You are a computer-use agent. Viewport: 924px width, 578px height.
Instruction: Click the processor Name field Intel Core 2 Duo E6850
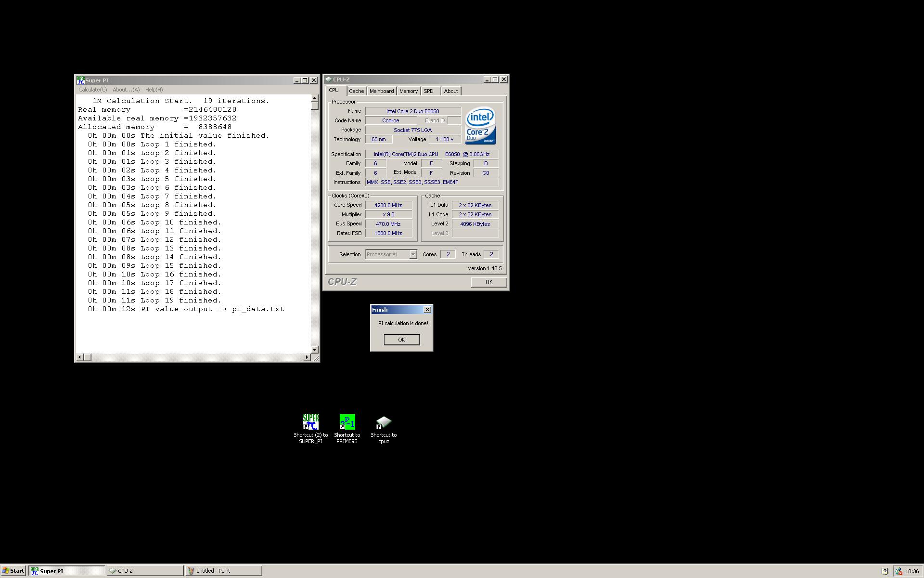tap(413, 111)
